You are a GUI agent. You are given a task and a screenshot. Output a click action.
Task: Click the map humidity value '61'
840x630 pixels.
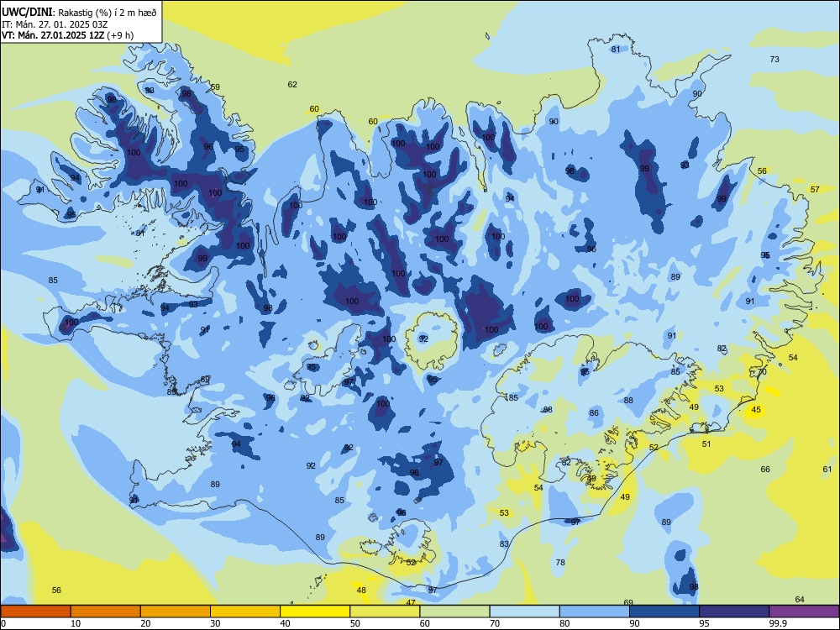(827, 470)
